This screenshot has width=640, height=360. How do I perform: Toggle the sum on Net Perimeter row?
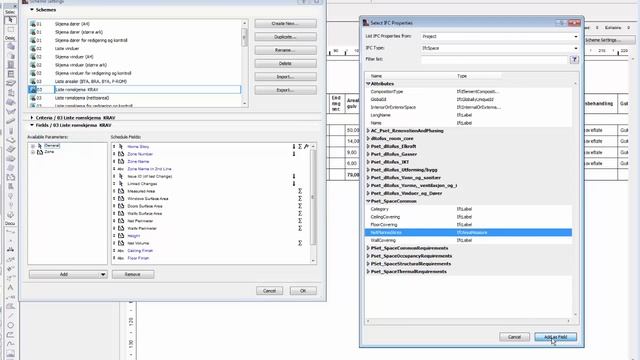[300, 221]
